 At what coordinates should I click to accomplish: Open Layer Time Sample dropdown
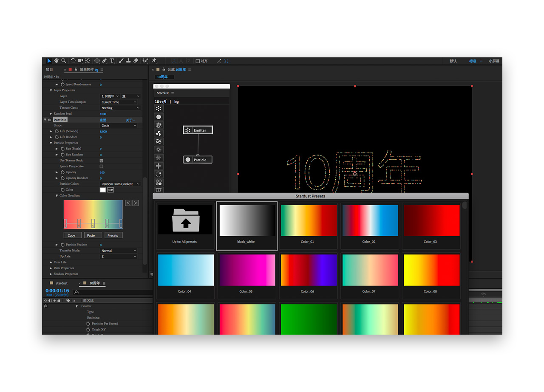click(x=119, y=102)
